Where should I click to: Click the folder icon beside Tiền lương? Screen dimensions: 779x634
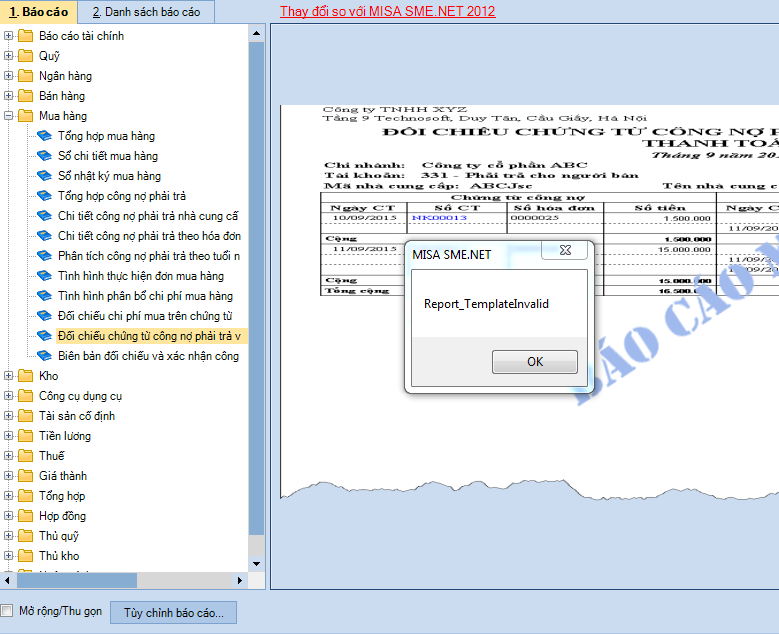25,436
